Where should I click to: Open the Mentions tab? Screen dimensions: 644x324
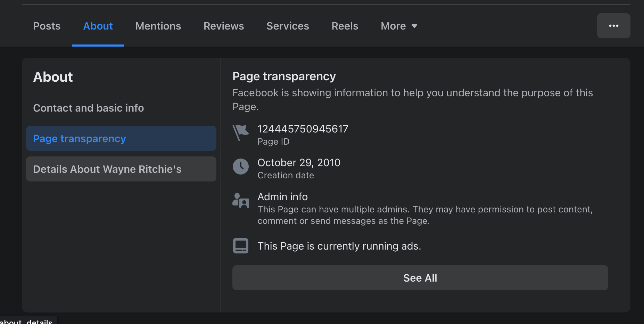pyautogui.click(x=158, y=26)
